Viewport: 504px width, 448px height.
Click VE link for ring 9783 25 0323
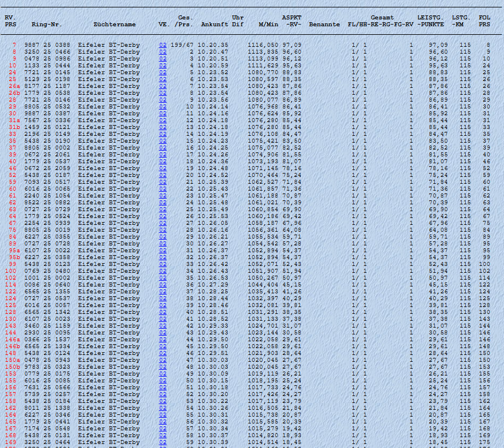[163, 367]
